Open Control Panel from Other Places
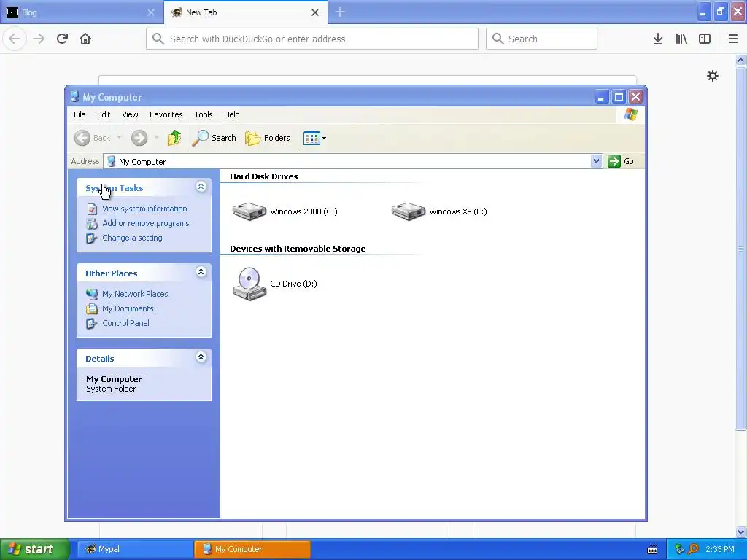Viewport: 747px width, 560px height. click(125, 323)
